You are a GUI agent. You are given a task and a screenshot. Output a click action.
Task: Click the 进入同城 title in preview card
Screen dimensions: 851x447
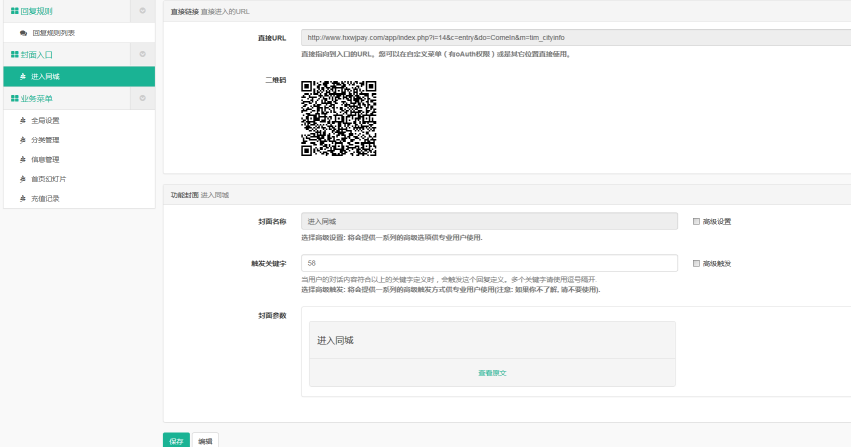335,341
